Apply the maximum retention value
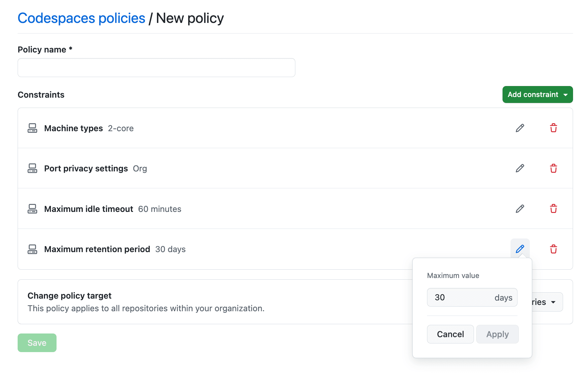Screen dimensions: 588x378 (x=498, y=334)
